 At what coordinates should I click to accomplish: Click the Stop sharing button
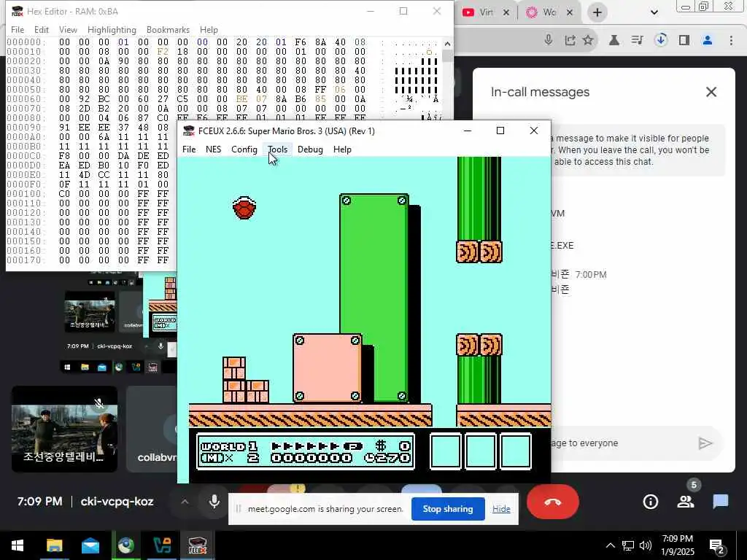pos(448,509)
